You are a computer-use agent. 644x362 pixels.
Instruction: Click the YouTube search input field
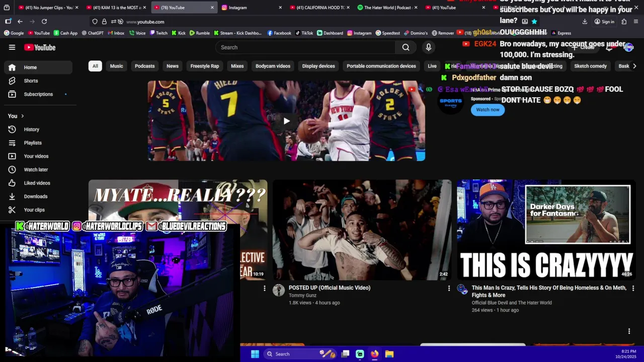pos(305,47)
